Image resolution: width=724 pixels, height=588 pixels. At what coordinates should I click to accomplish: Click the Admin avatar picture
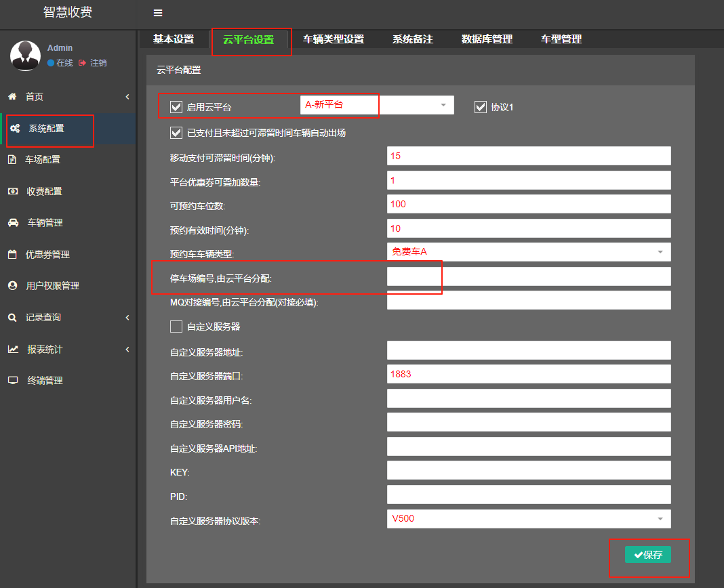(x=25, y=56)
